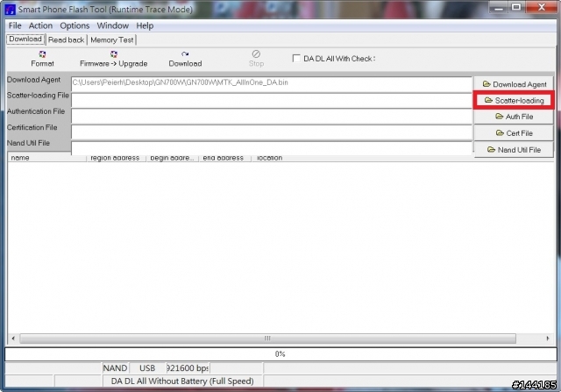Image resolution: width=561 pixels, height=392 pixels.
Task: Open the Options menu
Action: [x=75, y=25]
